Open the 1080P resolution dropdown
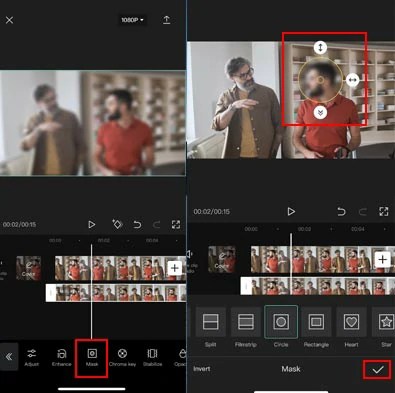The width and height of the screenshot is (395, 393). coord(132,20)
